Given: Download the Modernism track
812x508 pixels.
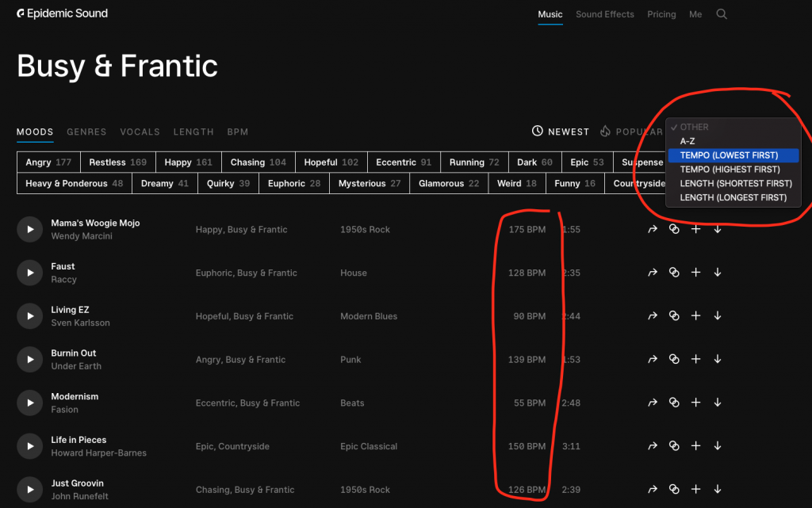Looking at the screenshot, I should (718, 403).
